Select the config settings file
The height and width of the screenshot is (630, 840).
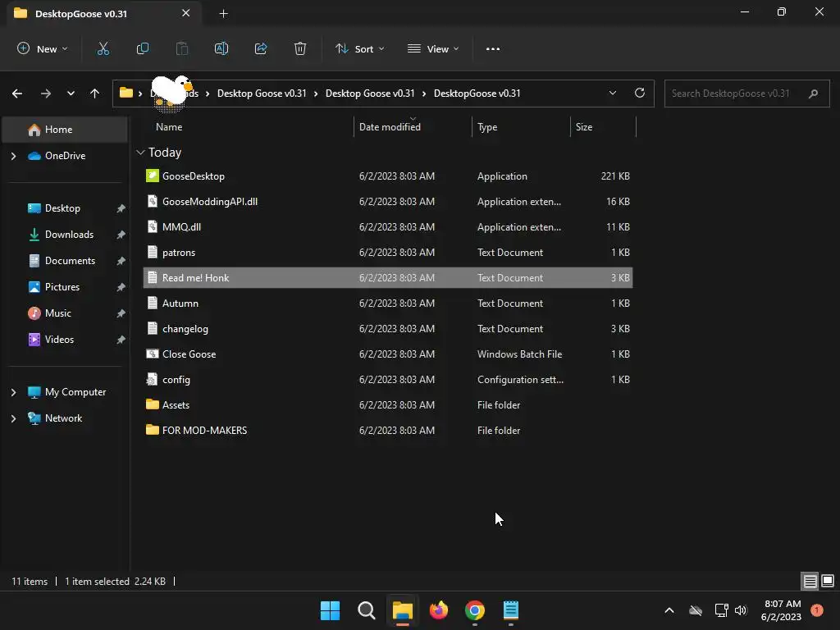(x=388, y=380)
